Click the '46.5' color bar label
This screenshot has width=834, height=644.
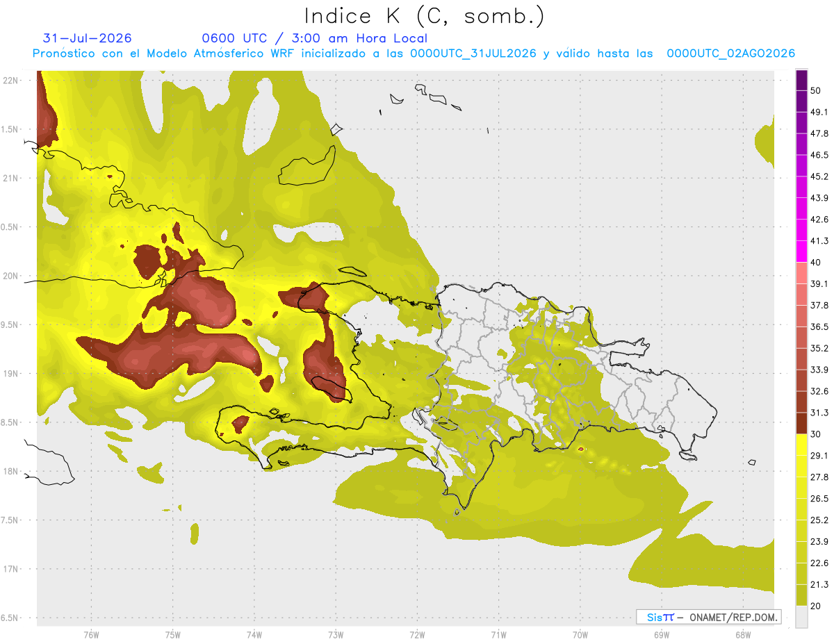coord(819,155)
